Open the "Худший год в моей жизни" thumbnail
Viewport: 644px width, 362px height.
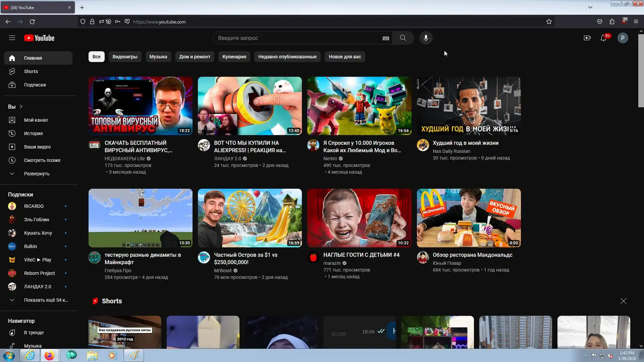click(469, 106)
